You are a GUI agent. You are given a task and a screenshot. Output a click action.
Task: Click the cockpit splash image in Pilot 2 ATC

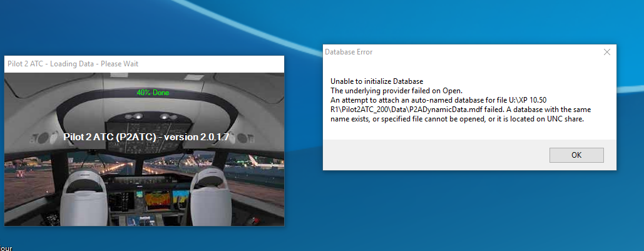[144, 149]
